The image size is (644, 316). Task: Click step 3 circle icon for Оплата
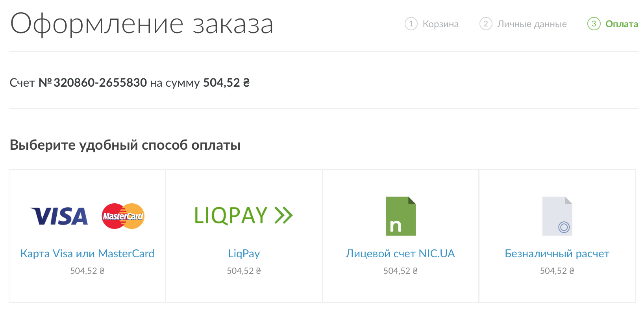[x=594, y=24]
